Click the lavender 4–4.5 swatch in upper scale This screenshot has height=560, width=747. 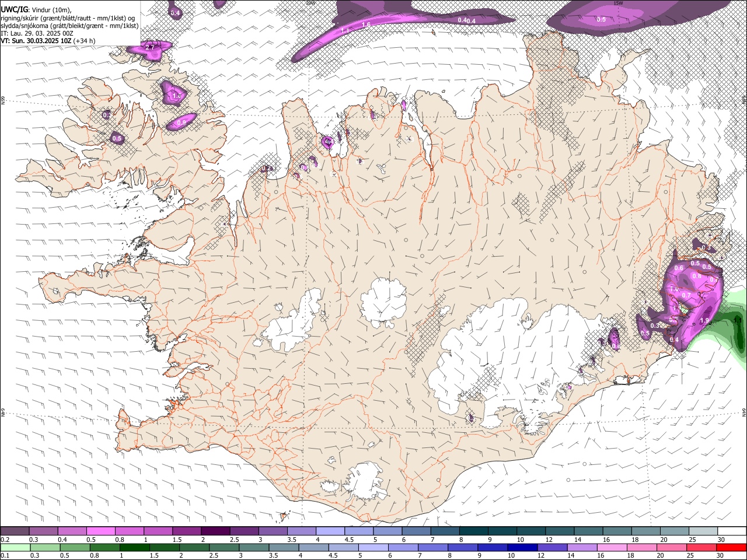(330, 531)
